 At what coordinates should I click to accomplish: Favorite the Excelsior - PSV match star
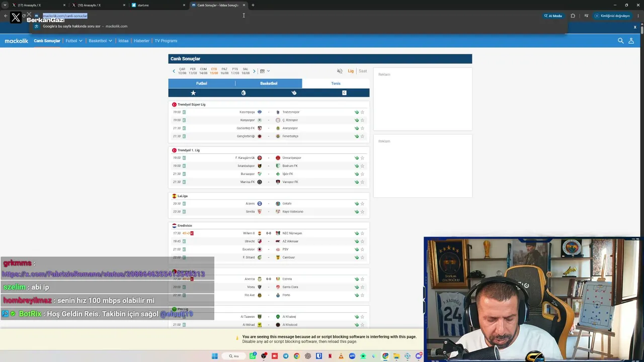tap(362, 249)
